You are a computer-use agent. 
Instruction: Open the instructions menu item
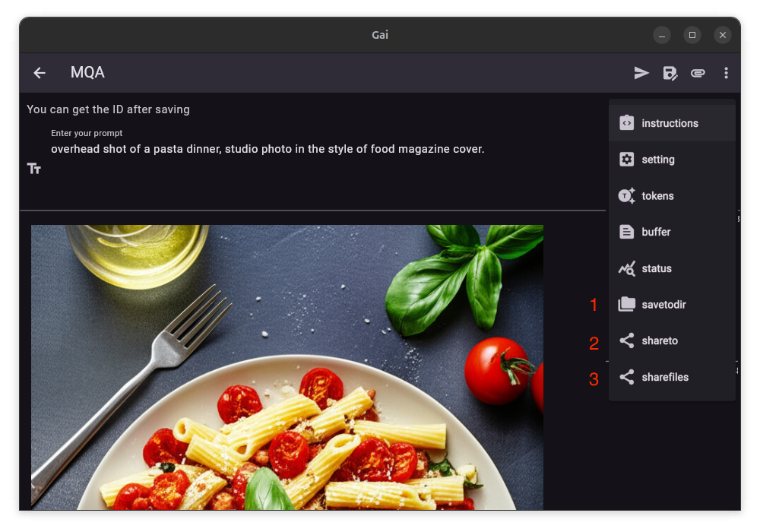(x=670, y=123)
